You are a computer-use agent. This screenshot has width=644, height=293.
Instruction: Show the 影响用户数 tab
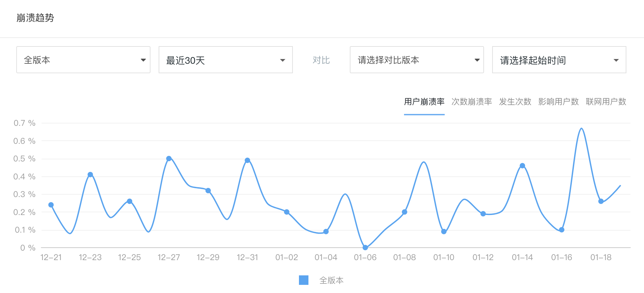click(x=558, y=102)
